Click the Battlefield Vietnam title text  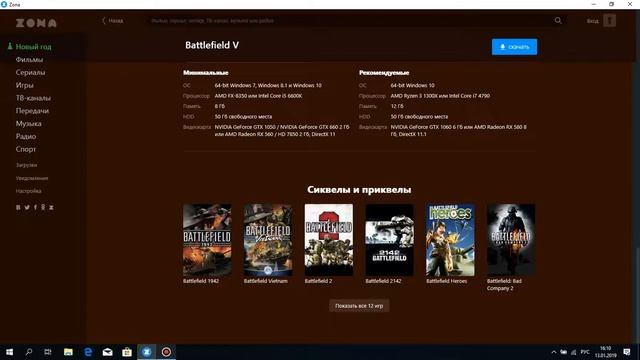pos(266,281)
